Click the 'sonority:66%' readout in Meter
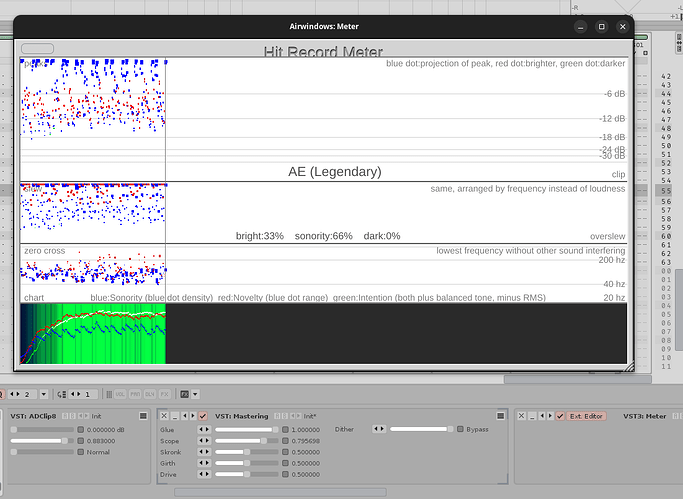The width and height of the screenshot is (683, 499). coord(324,236)
